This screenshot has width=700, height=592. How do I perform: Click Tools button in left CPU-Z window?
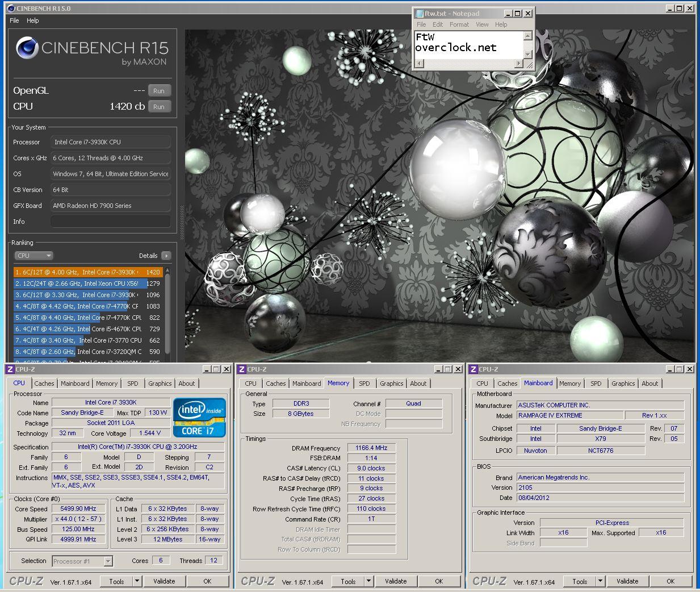[x=116, y=581]
